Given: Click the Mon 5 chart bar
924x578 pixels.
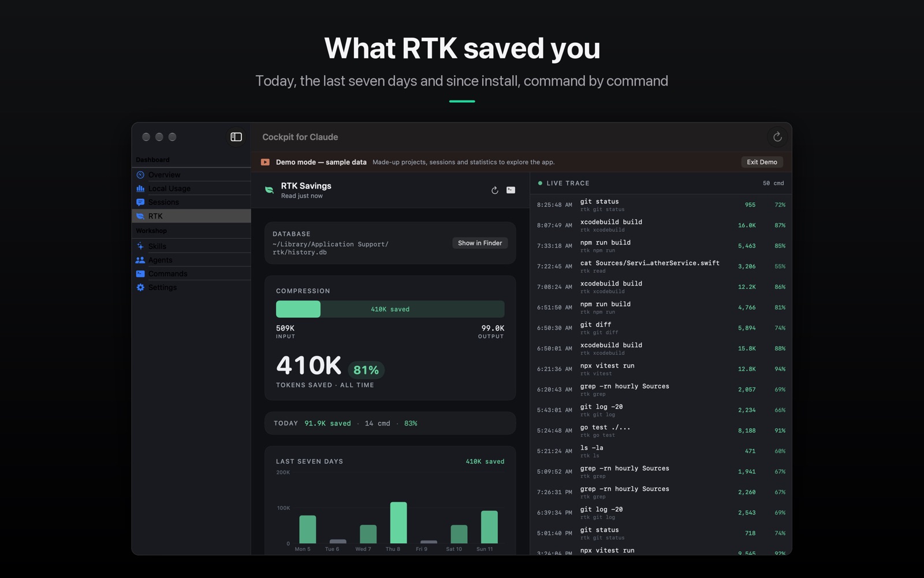Looking at the screenshot, I should (x=308, y=529).
